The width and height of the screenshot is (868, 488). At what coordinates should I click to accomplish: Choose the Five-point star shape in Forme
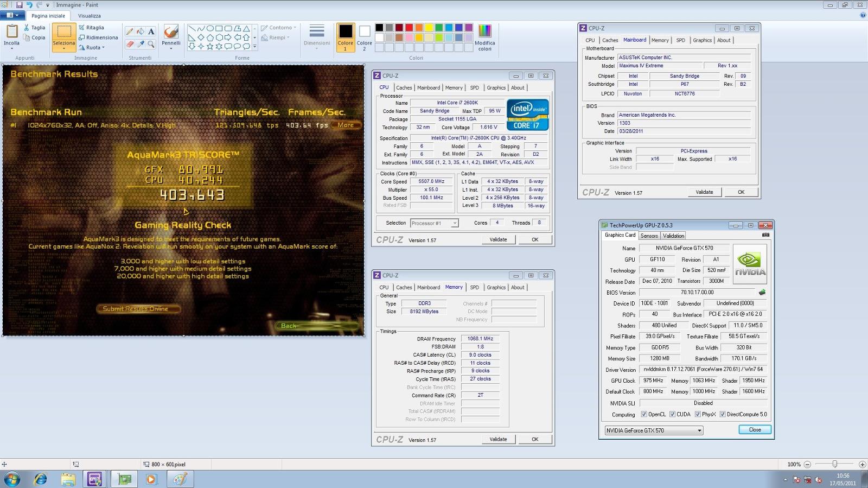pyautogui.click(x=210, y=47)
